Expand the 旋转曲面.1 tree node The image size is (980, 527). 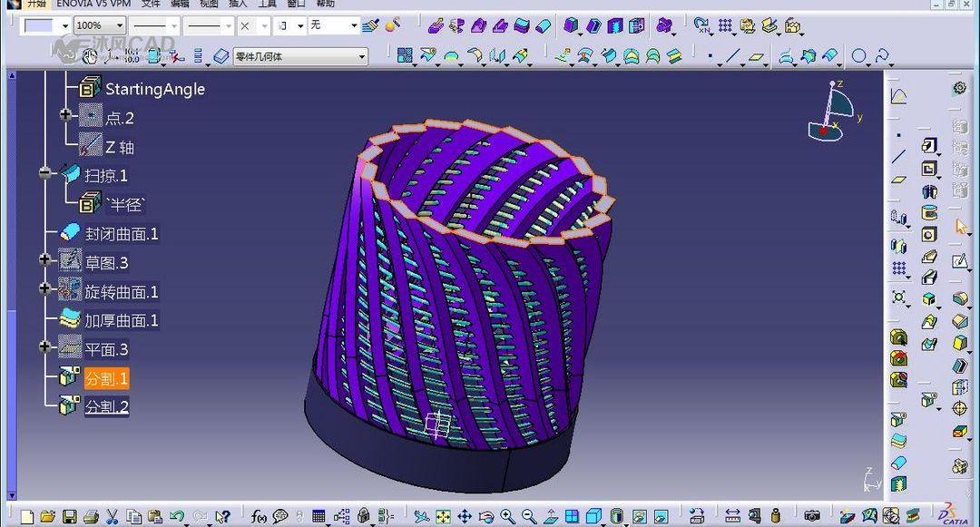(x=45, y=289)
